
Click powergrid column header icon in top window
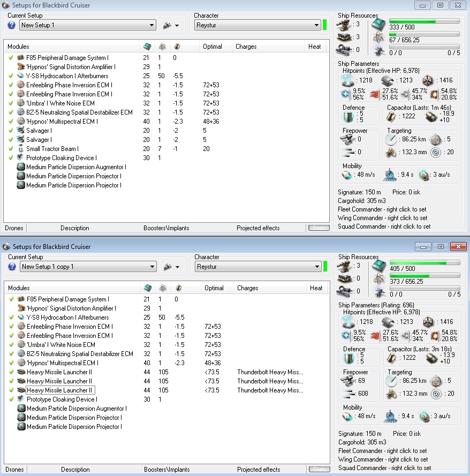162,47
